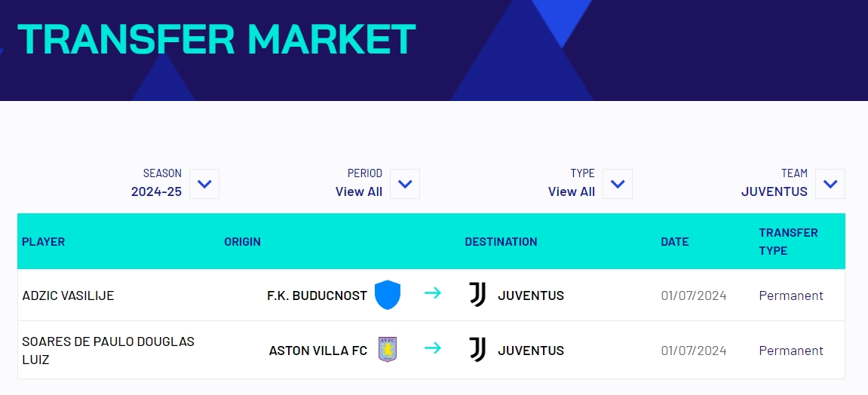Click the Transfer Type column header
868x395 pixels.
point(788,241)
